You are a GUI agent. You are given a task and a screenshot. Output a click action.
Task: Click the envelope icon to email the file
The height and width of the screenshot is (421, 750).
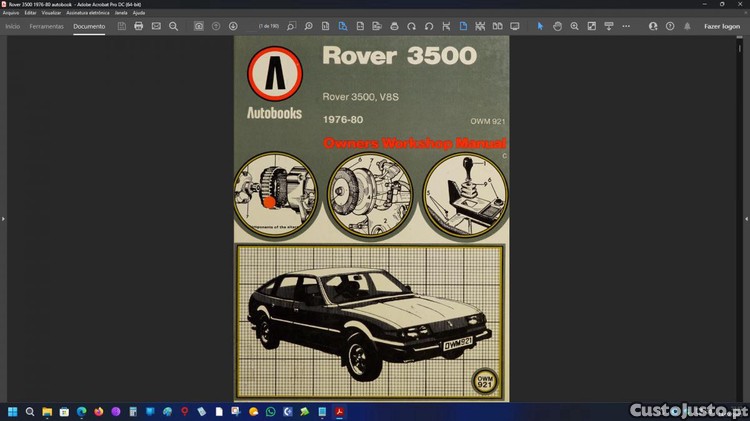[x=156, y=26]
